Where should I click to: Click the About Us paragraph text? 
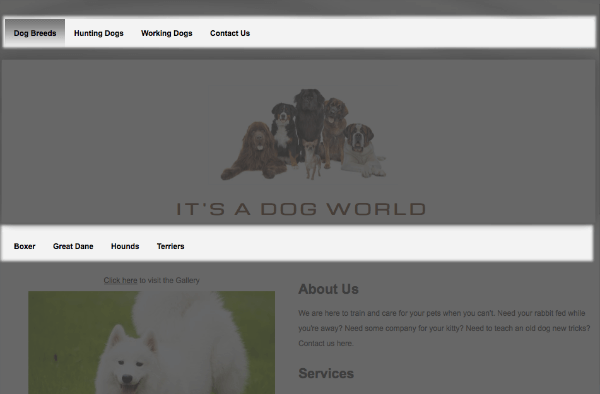tap(444, 328)
